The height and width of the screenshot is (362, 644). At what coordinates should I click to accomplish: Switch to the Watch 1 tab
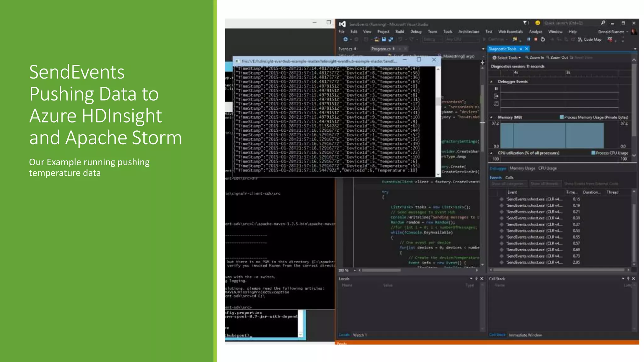pos(360,335)
